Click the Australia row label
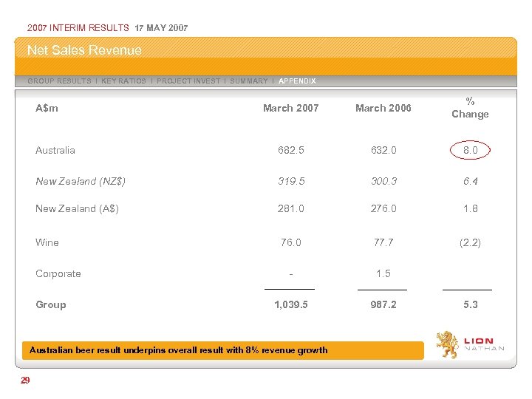The image size is (532, 399). point(55,150)
